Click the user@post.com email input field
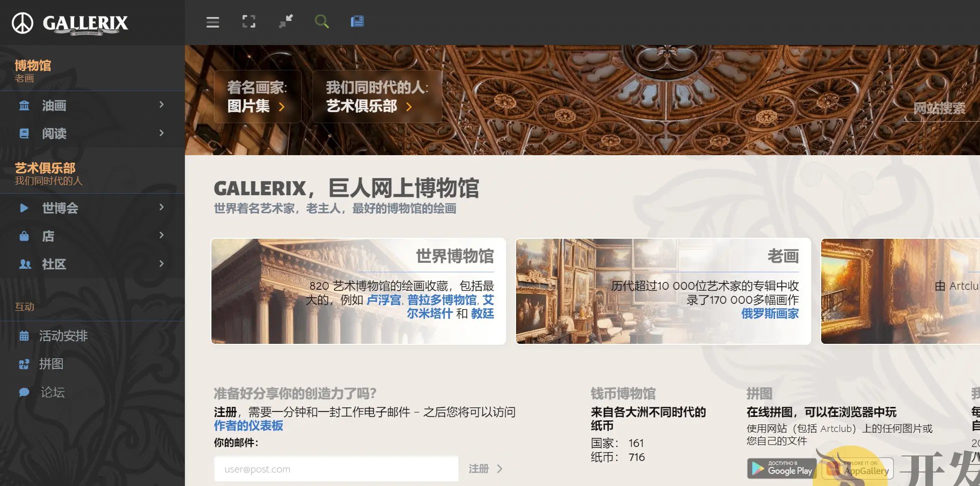This screenshot has height=486, width=980. point(336,469)
